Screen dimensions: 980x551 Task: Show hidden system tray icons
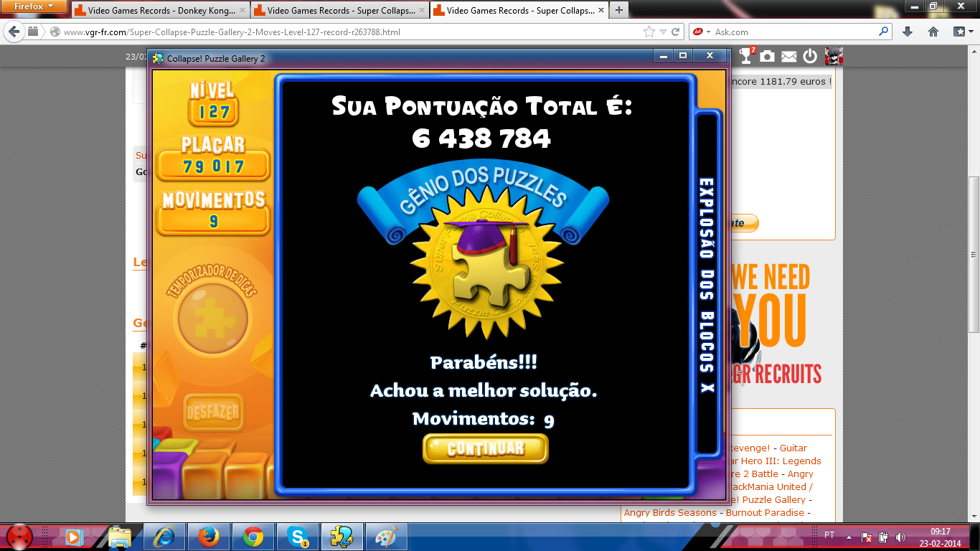[x=849, y=536]
